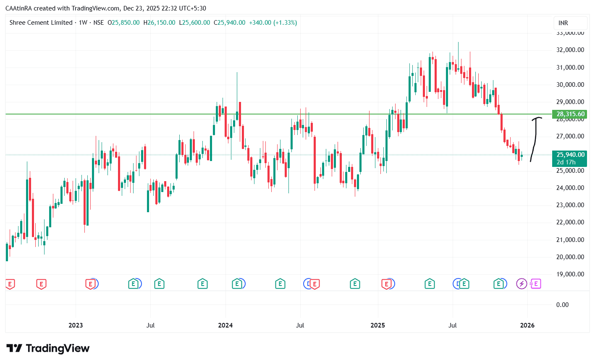Open the green earnings marker before 2024
595x364 pixels.
(x=202, y=284)
